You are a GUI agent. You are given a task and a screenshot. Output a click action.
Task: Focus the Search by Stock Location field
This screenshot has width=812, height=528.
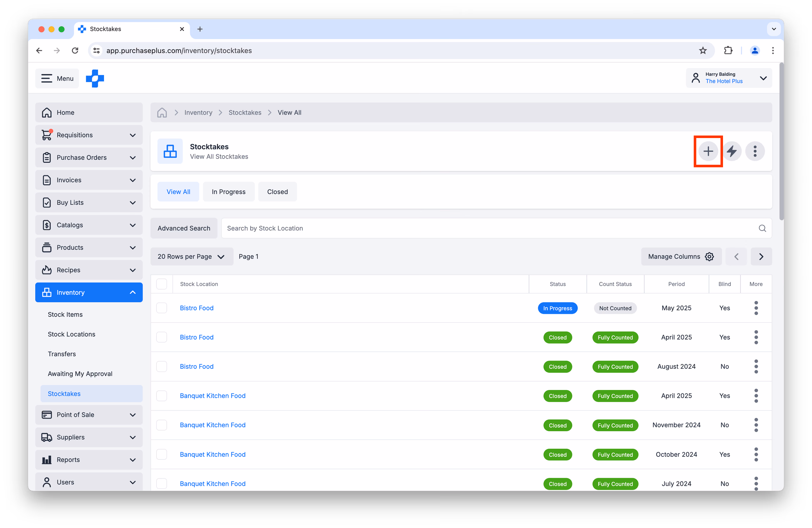(x=497, y=228)
